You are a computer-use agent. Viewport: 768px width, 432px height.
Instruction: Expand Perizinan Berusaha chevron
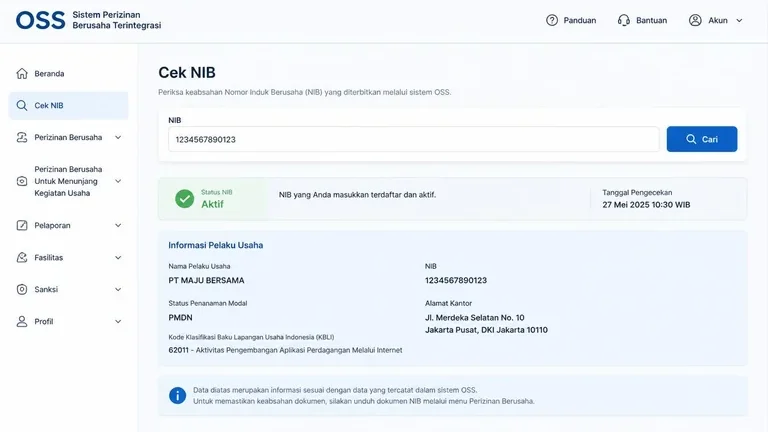pyautogui.click(x=118, y=137)
